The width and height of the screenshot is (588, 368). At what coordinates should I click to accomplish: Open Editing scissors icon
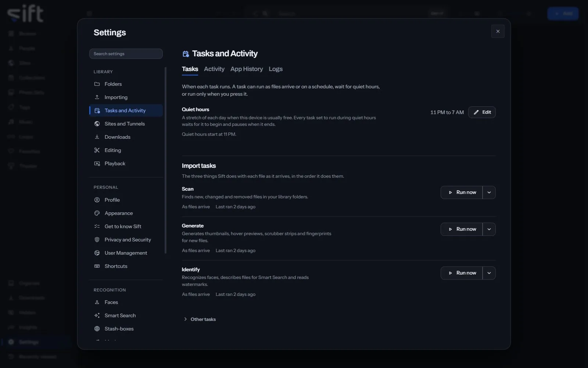(x=97, y=150)
